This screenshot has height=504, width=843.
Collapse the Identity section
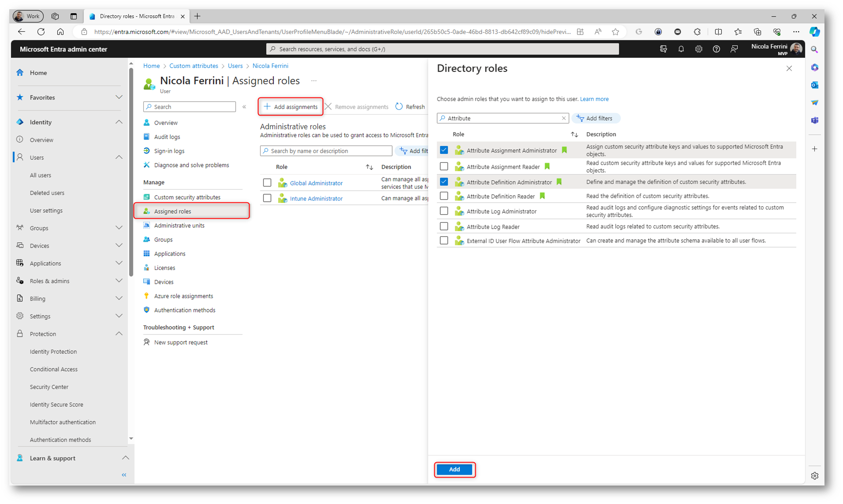click(x=119, y=122)
